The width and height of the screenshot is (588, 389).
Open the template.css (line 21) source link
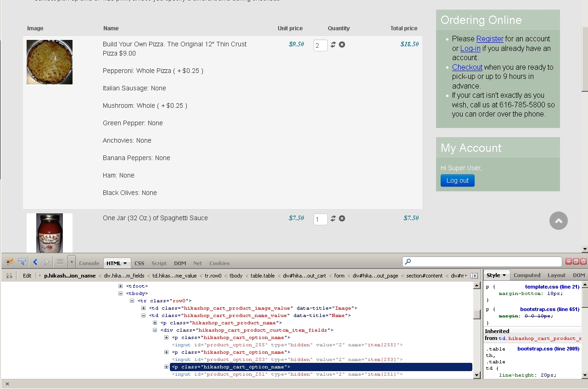point(552,287)
